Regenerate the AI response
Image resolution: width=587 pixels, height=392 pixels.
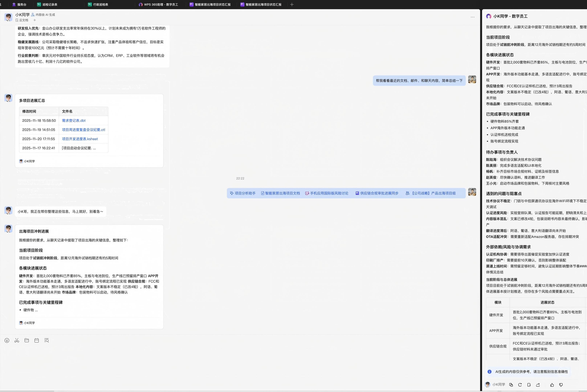[x=520, y=385]
